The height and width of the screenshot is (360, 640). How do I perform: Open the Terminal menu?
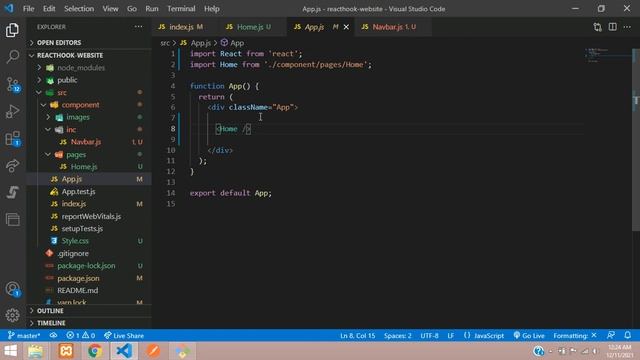pyautogui.click(x=181, y=9)
